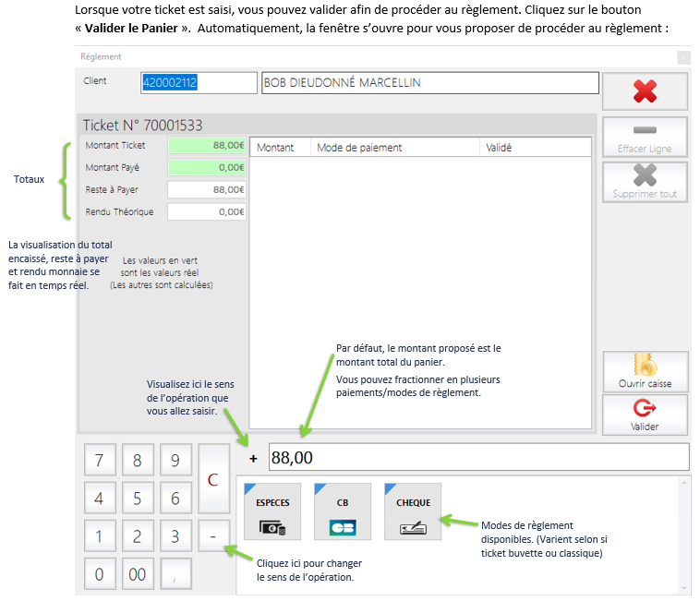This screenshot has height=601, width=700.
Task: Click the red X cancel button
Action: [x=645, y=91]
